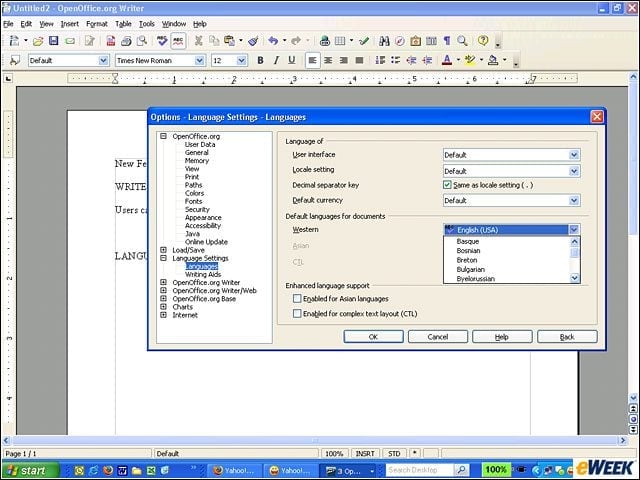Click the Paste clipboard icon

click(230, 41)
